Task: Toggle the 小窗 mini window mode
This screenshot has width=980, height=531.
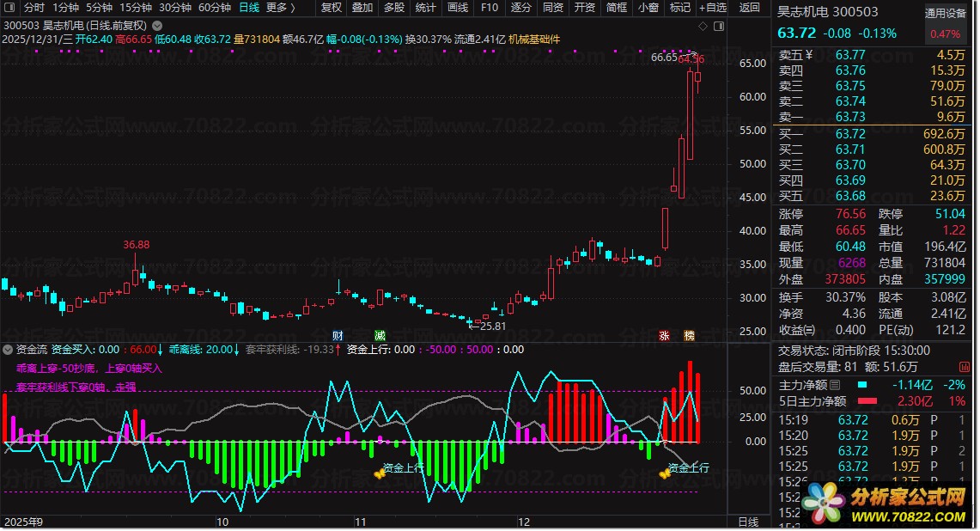Action: pyautogui.click(x=648, y=8)
